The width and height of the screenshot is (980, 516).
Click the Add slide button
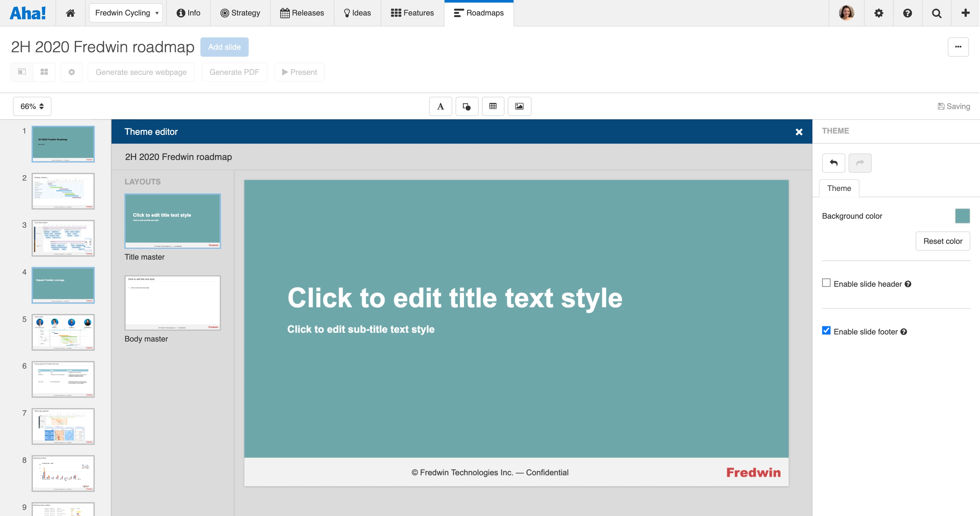pos(224,47)
